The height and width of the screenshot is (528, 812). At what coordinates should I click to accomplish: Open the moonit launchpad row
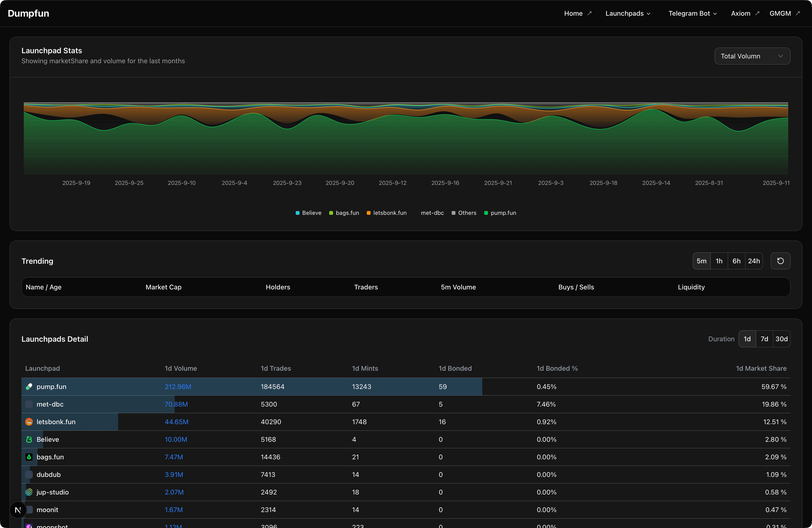tap(406, 509)
